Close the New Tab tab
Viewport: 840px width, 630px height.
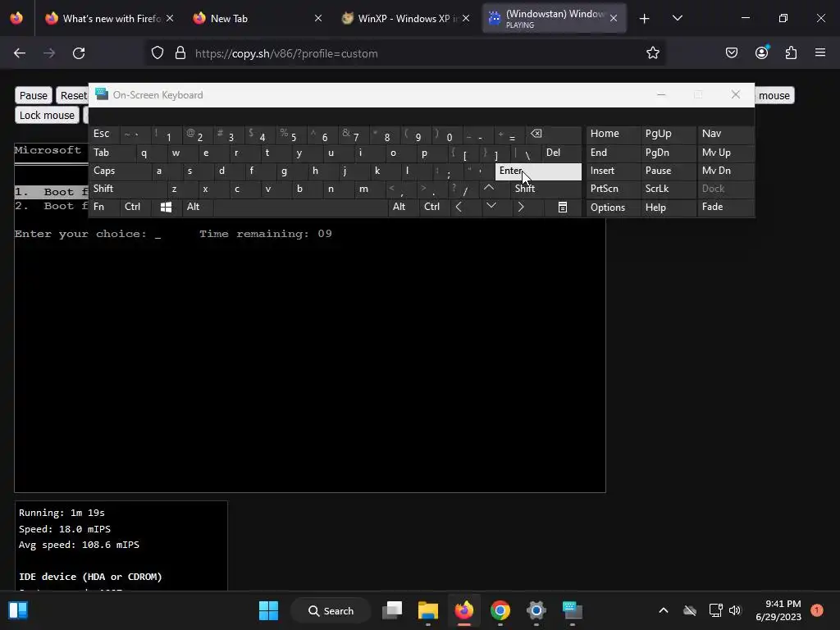point(317,19)
